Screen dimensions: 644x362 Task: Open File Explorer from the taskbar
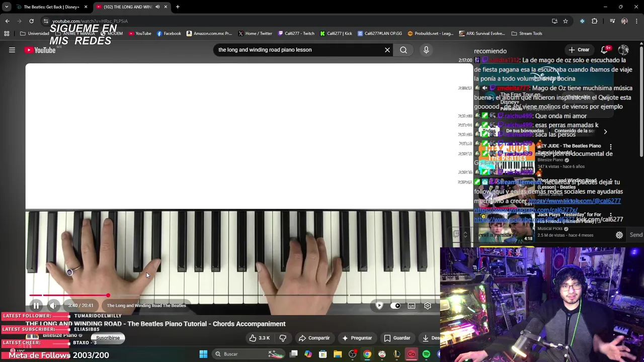338,354
